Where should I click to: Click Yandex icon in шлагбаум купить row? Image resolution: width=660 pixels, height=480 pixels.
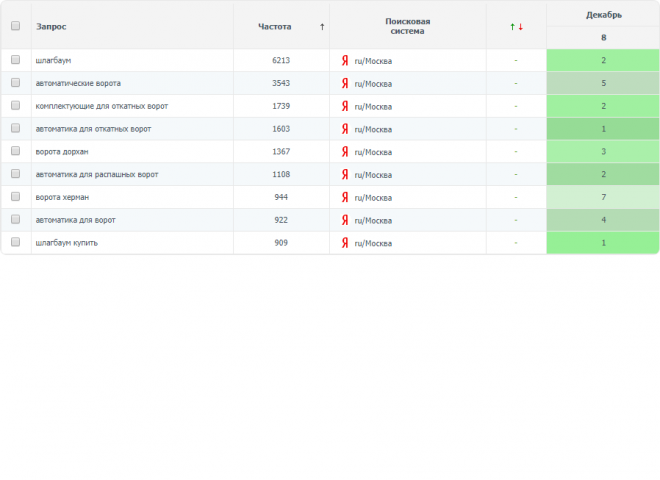coord(345,243)
